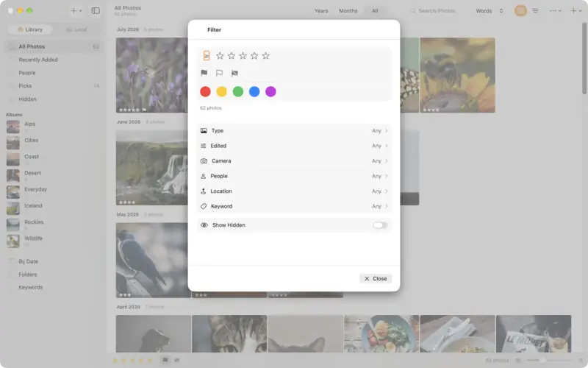Select the bee on sunflower thumbnail
The width and height of the screenshot is (588, 368).
tap(457, 75)
